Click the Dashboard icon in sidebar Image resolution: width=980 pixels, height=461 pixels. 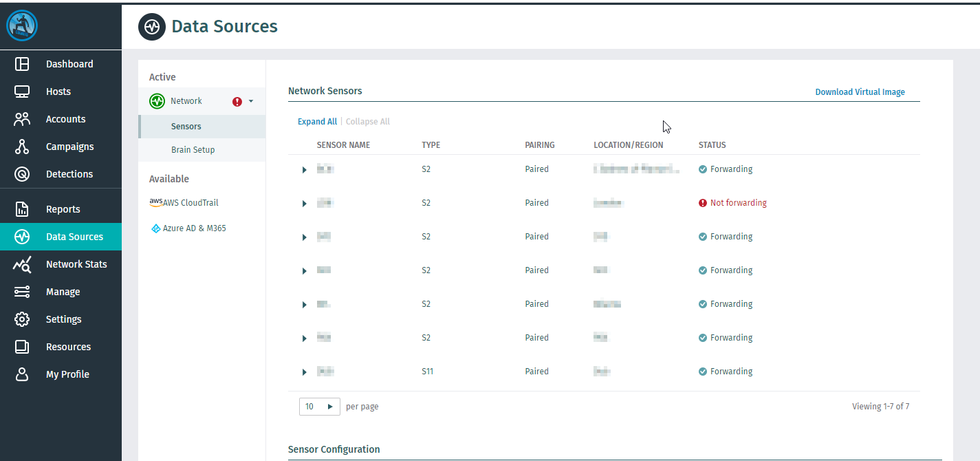(22, 64)
